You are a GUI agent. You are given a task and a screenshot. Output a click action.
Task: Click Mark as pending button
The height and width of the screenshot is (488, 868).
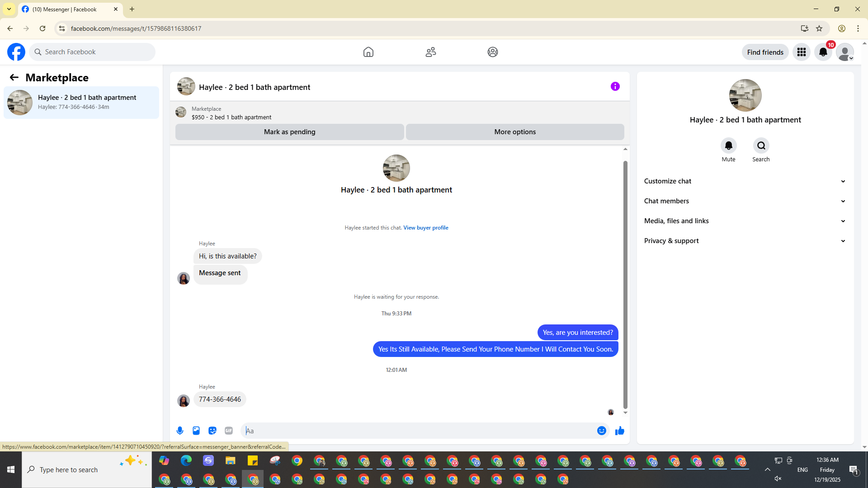[289, 132]
